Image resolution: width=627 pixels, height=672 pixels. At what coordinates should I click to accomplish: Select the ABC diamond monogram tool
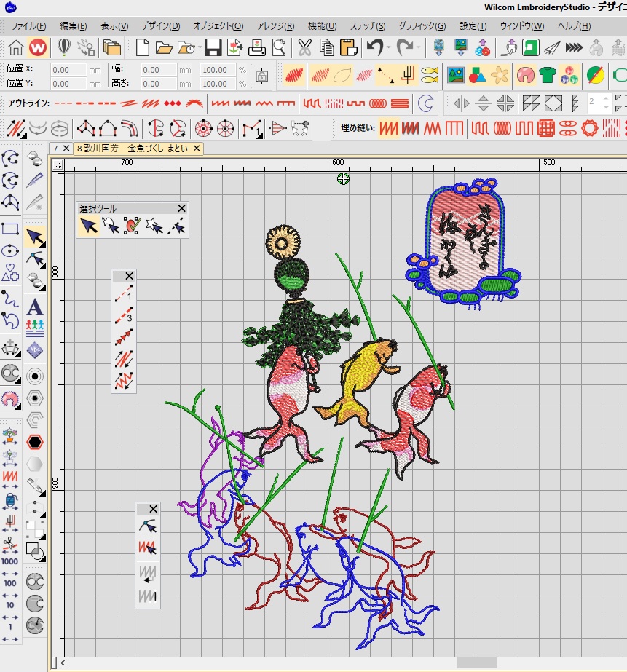click(35, 350)
